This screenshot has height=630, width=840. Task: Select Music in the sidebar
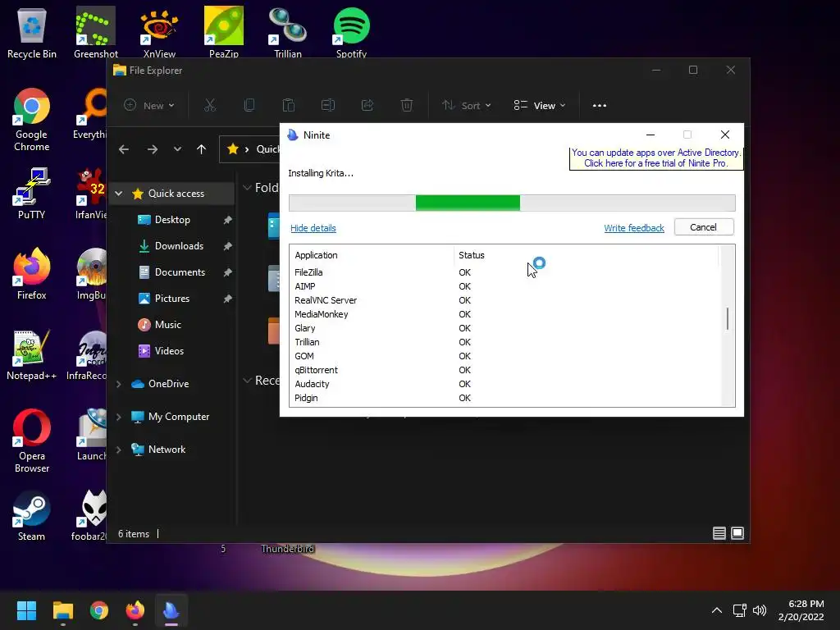click(x=171, y=325)
